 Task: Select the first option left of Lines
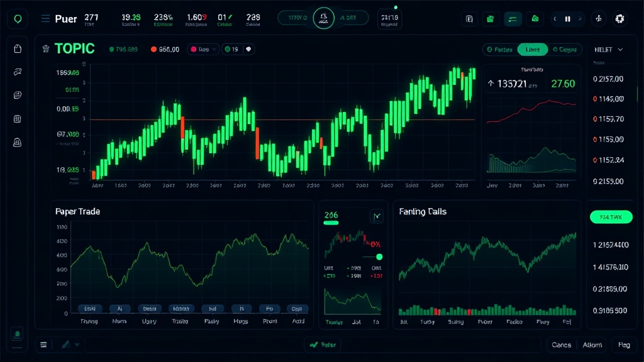click(500, 50)
